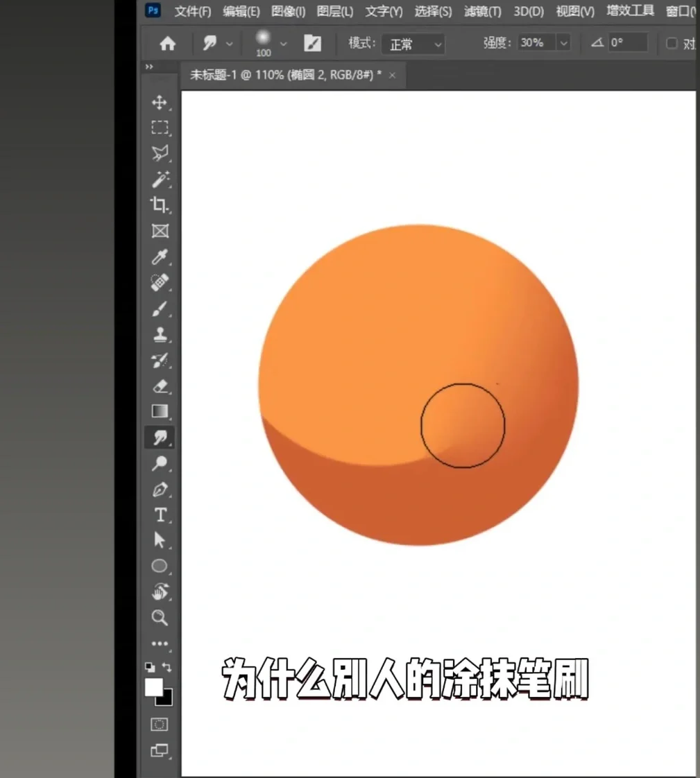Viewport: 700px width, 778px height.
Task: Open the 模式 blend mode dropdown
Action: pyautogui.click(x=414, y=44)
